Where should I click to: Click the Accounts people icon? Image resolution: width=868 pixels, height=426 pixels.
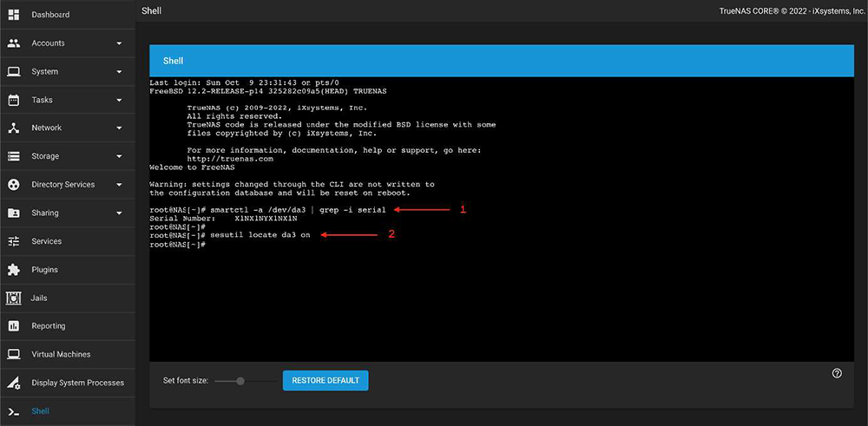tap(14, 43)
